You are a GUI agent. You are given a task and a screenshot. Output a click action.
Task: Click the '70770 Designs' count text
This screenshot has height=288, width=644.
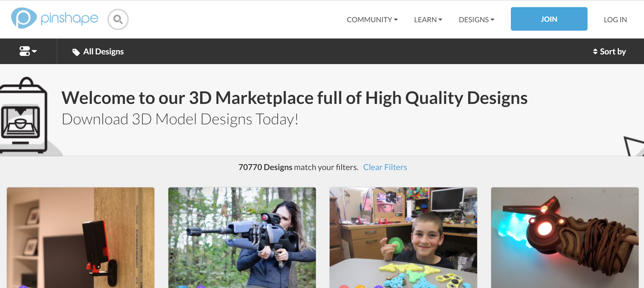coord(265,167)
